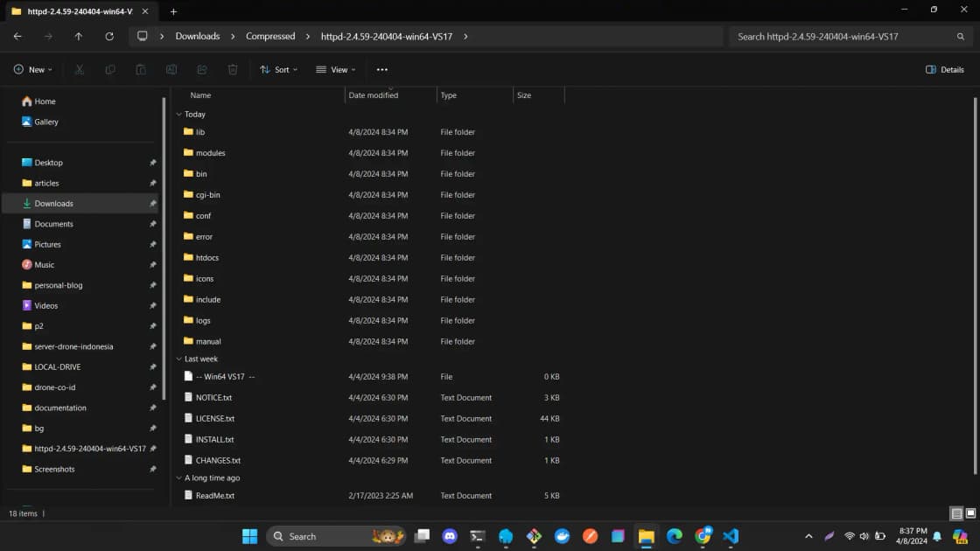980x551 pixels.
Task: Click the Paste clipboard icon
Action: 141,69
